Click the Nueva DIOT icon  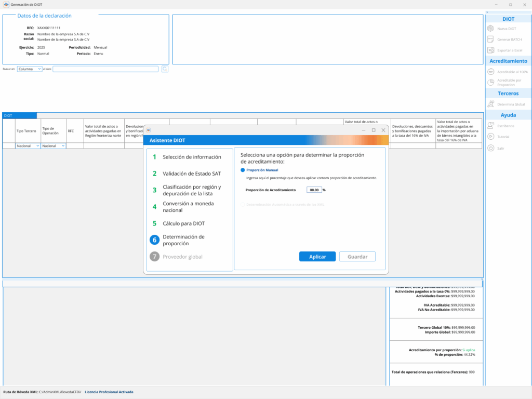490,29
